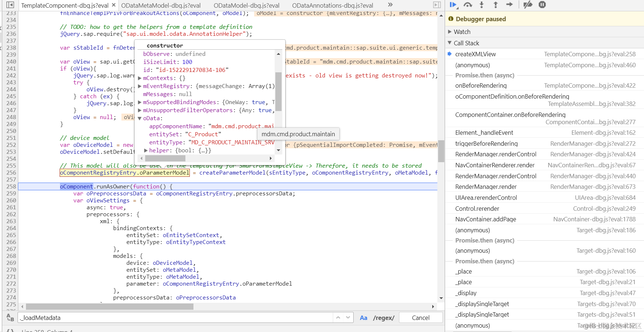The height and width of the screenshot is (332, 644).
Task: Click the popup's scroll-right arrow
Action: [271, 158]
